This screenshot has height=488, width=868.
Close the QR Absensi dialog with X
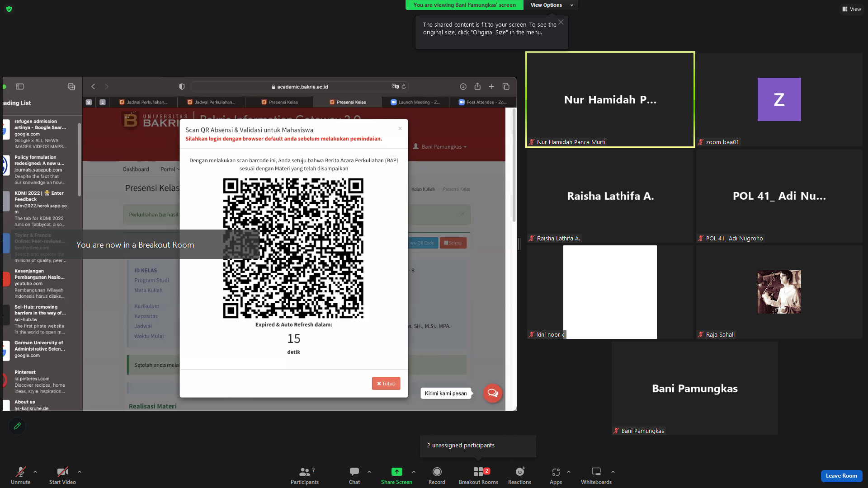pyautogui.click(x=400, y=128)
